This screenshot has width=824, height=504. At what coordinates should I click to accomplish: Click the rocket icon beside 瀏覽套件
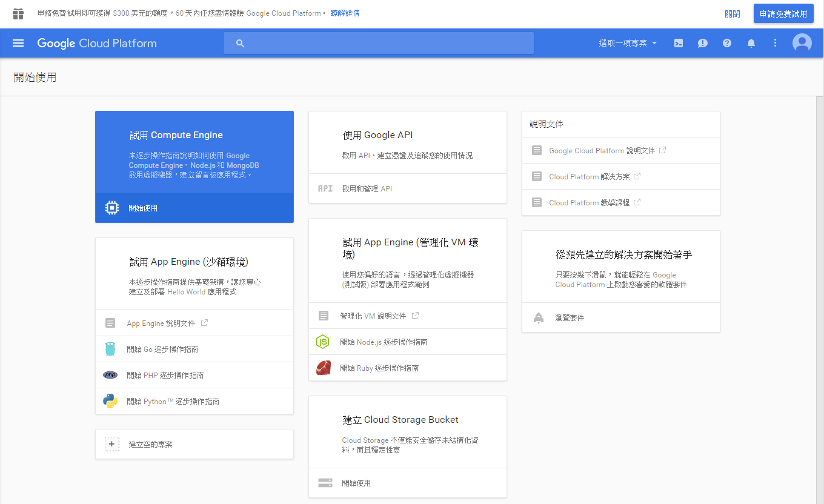539,317
